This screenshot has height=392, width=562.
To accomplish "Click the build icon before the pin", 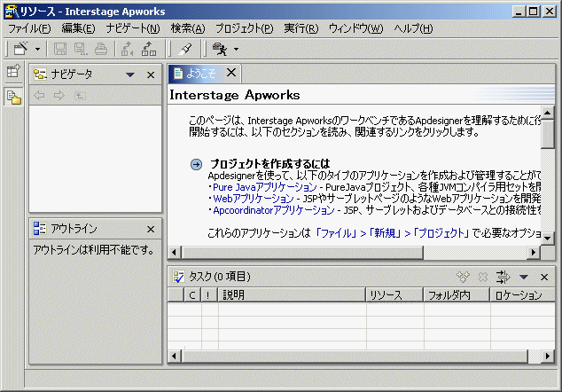I will tap(148, 49).
